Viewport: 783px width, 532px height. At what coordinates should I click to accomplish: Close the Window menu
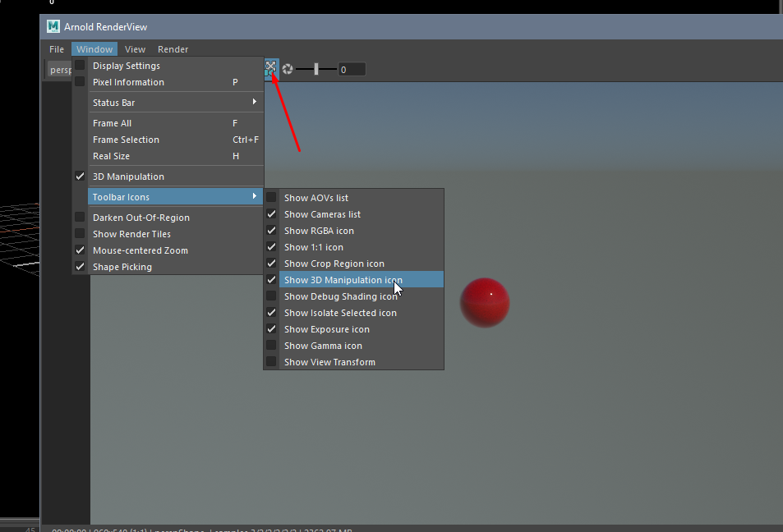pyautogui.click(x=94, y=49)
